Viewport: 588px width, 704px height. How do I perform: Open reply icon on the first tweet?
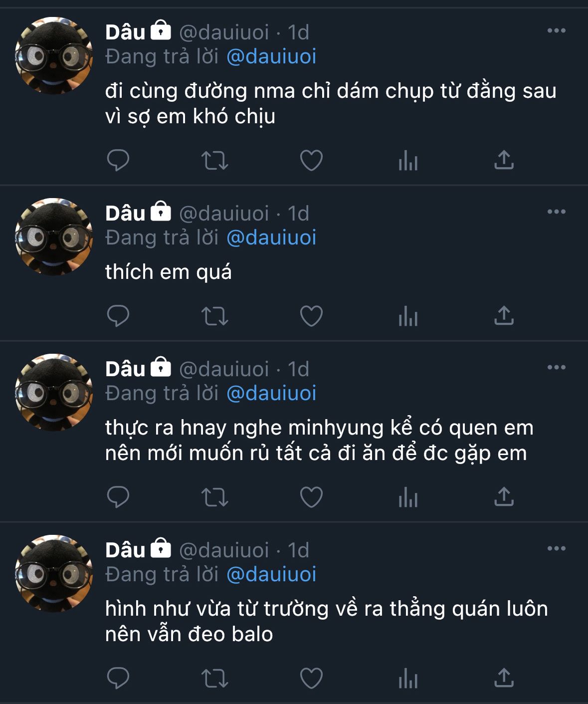tap(118, 160)
